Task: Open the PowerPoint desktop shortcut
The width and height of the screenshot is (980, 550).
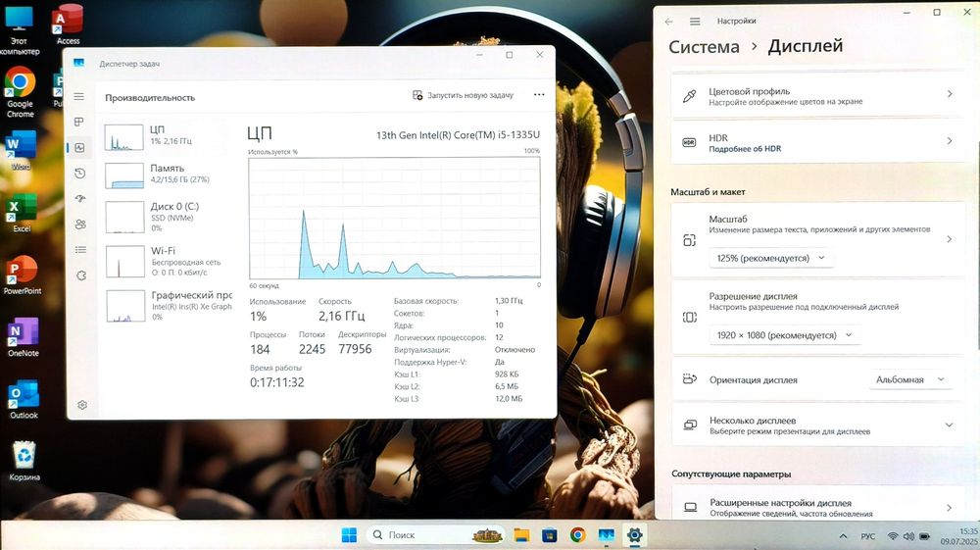Action: [22, 275]
